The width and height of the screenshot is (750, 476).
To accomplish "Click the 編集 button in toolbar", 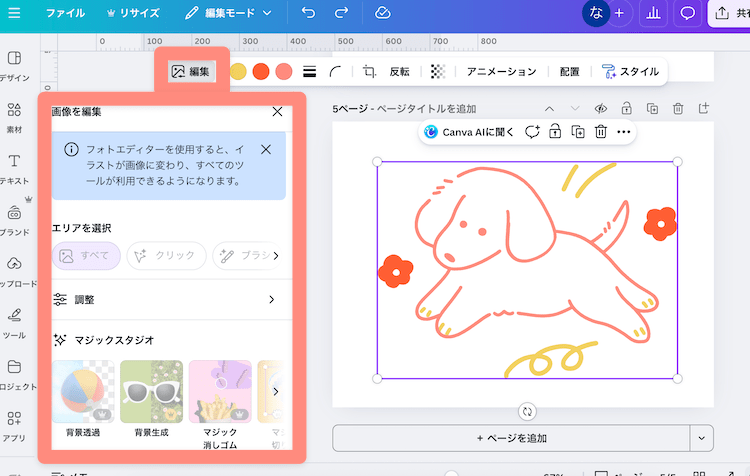I will (x=191, y=72).
